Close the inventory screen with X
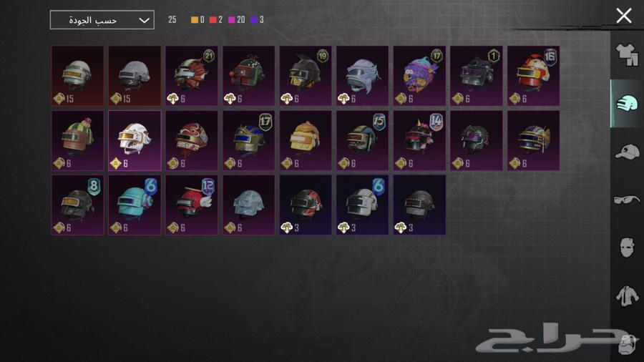 coord(624,16)
